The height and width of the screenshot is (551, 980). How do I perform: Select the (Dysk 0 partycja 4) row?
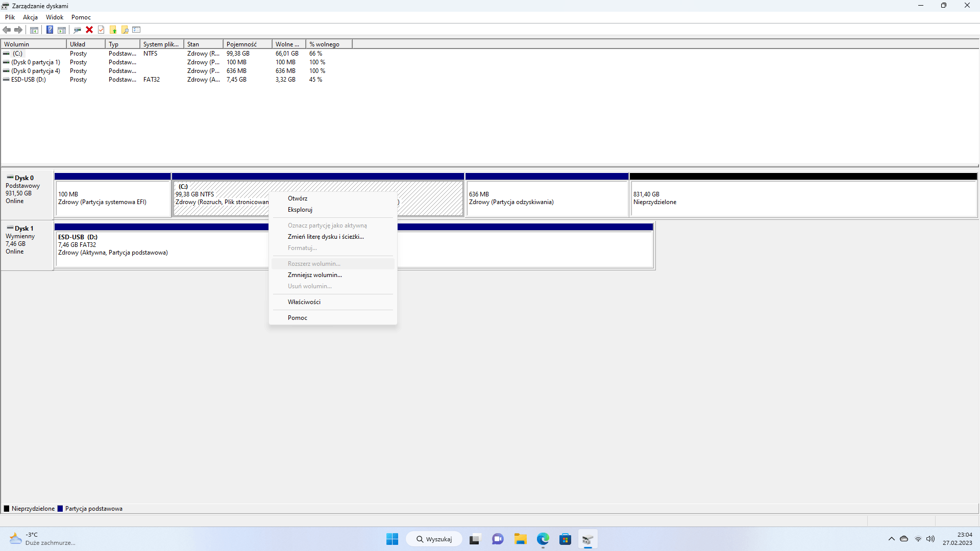177,71
